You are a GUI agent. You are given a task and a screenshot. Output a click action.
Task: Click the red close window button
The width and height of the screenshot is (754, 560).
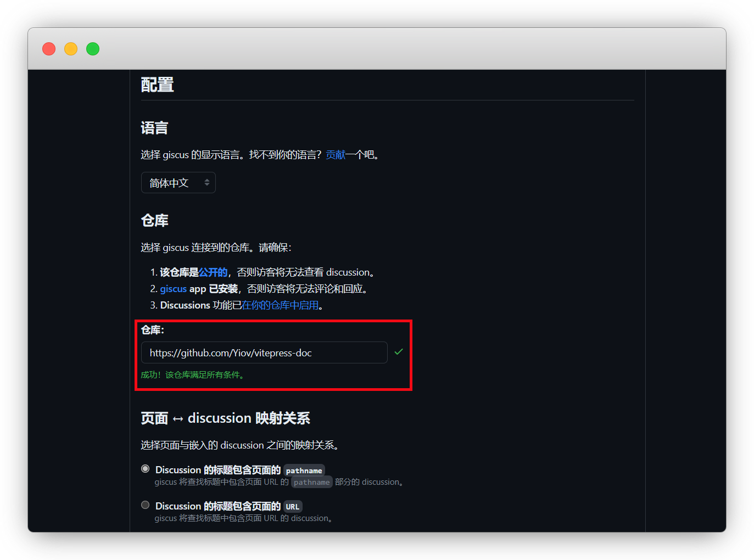tap(49, 49)
